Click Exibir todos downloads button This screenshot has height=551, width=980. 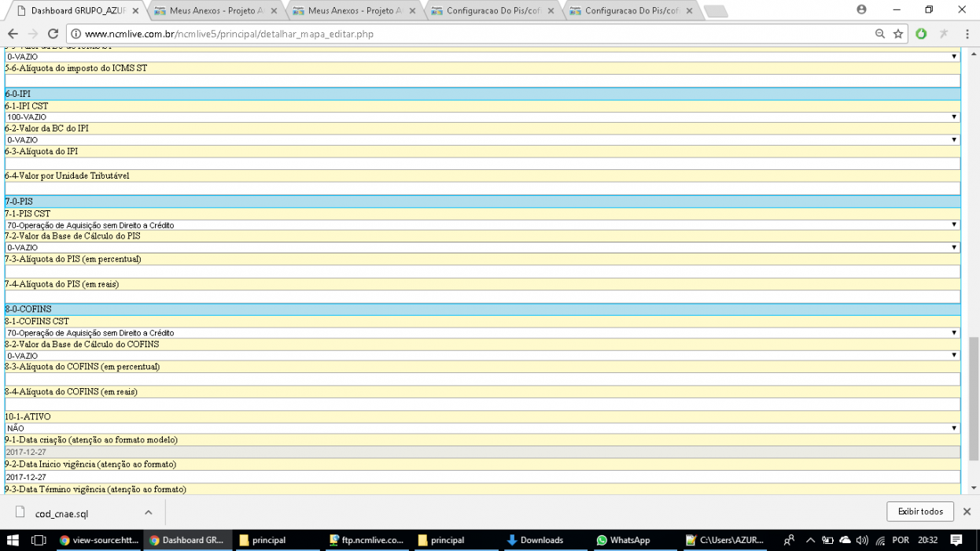coord(919,512)
